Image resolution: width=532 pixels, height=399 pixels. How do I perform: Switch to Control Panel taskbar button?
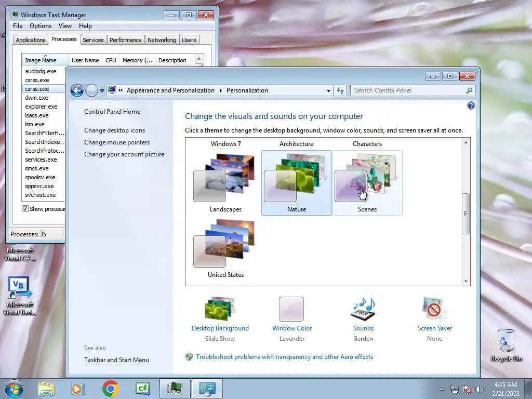coord(207,389)
